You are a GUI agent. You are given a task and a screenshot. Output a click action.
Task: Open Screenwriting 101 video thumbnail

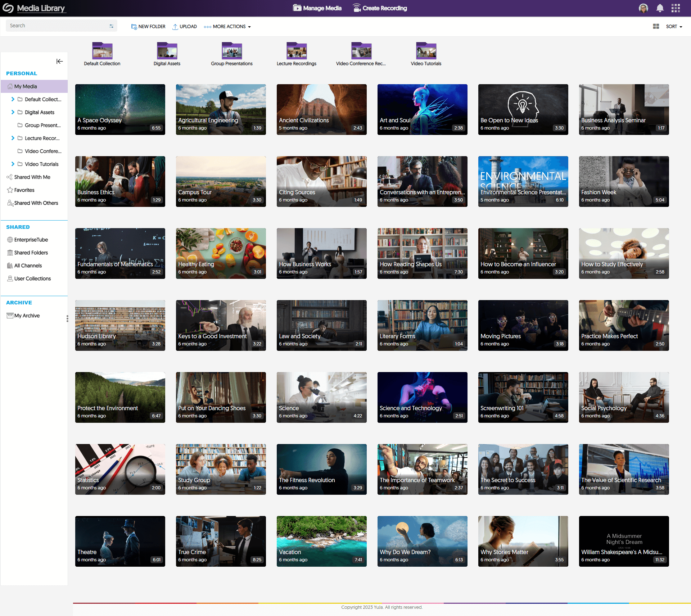523,397
